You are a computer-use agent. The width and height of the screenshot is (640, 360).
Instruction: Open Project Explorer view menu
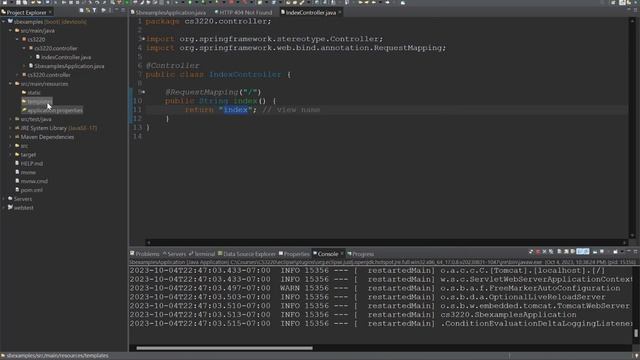(x=110, y=10)
